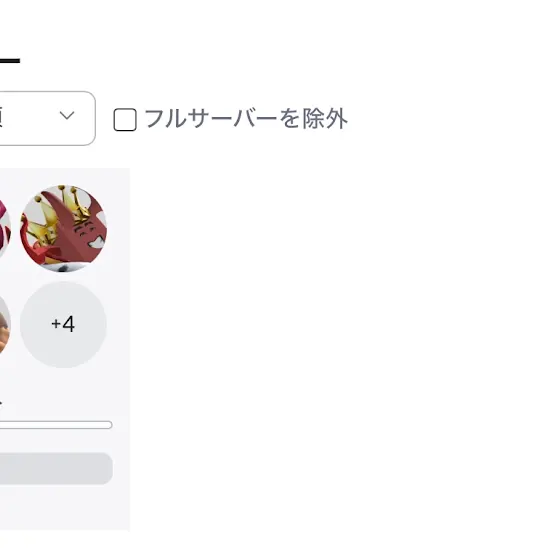Open the +4 more players circle
Screen dimensions: 560x560
pyautogui.click(x=63, y=324)
